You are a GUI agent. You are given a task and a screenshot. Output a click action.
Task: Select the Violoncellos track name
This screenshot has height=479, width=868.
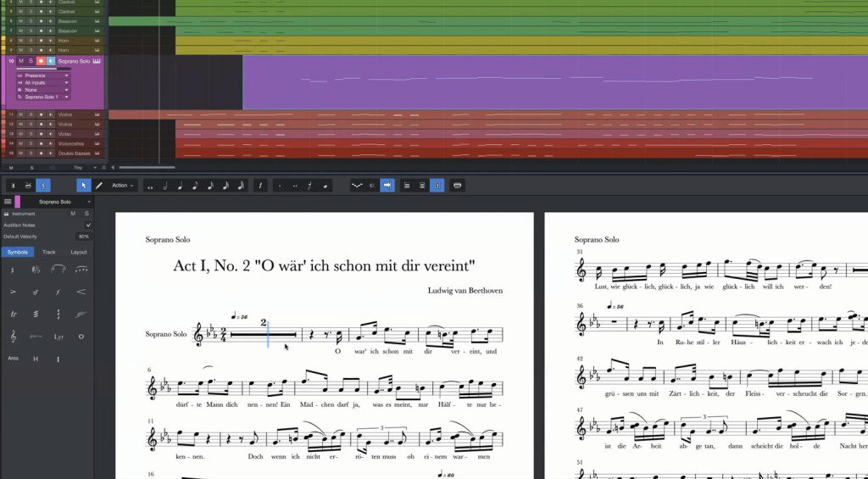[71, 143]
